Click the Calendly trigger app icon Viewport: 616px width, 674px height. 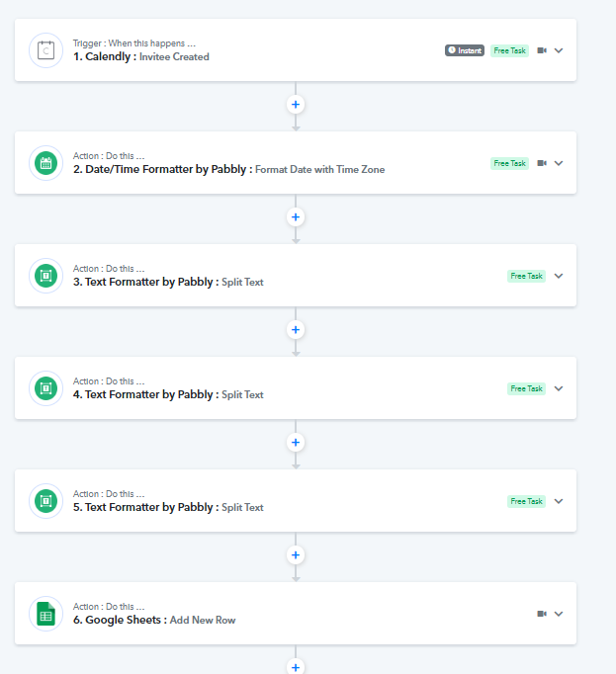pos(45,50)
